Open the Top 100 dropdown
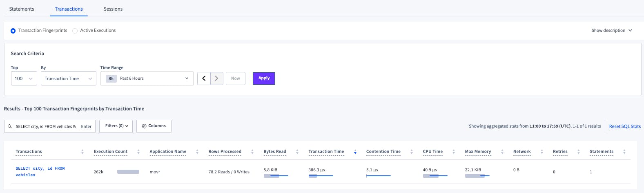 pos(24,79)
